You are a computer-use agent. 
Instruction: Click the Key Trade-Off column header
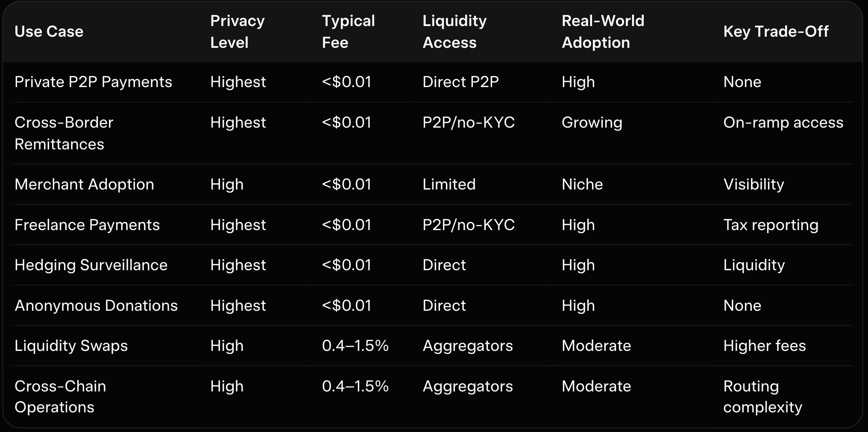click(x=776, y=32)
